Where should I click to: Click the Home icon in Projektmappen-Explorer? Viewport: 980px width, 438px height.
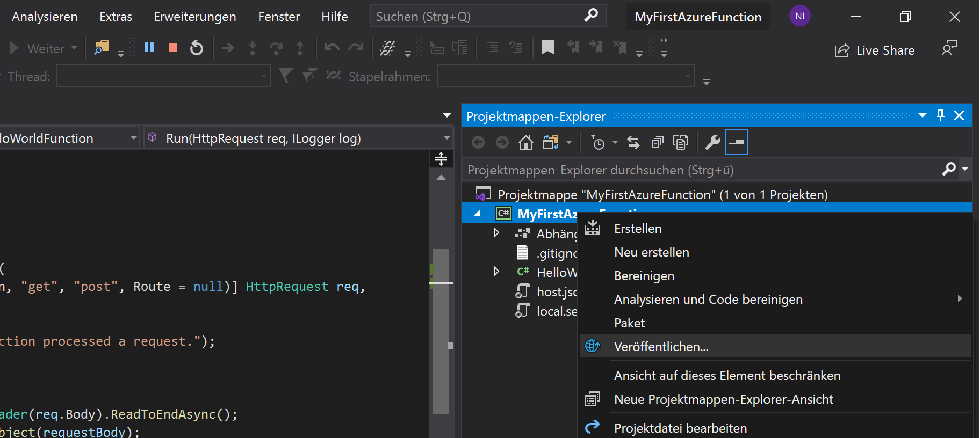[x=525, y=143]
